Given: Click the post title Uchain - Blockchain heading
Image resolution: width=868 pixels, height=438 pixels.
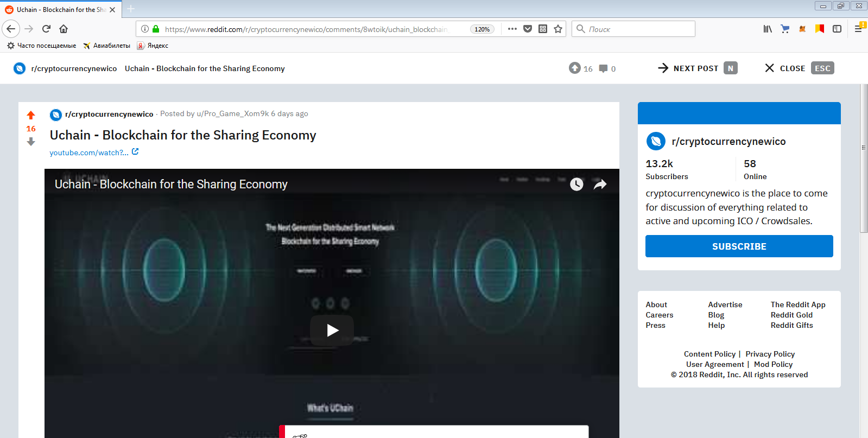Looking at the screenshot, I should click(183, 135).
